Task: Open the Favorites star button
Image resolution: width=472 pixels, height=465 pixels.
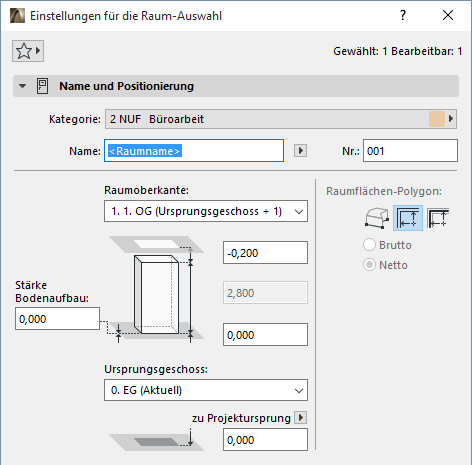Action: [28, 51]
